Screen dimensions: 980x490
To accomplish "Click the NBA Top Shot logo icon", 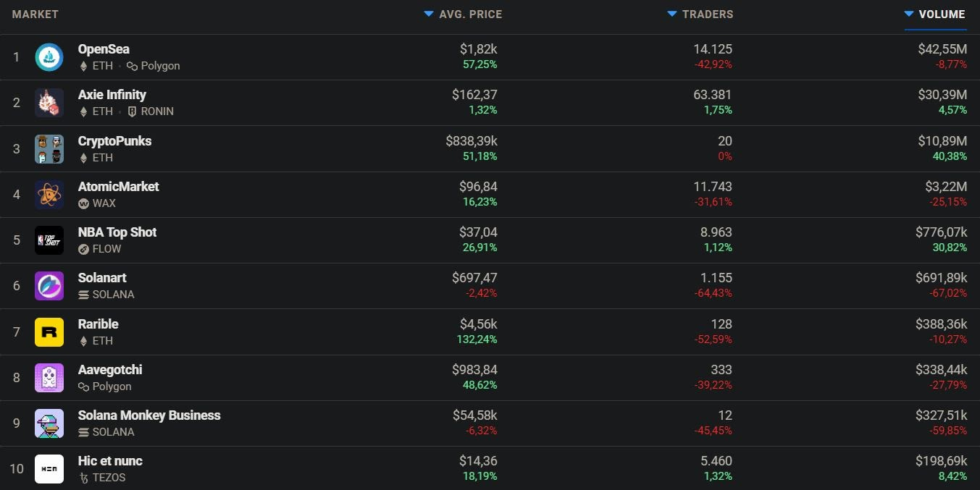I will (x=49, y=240).
